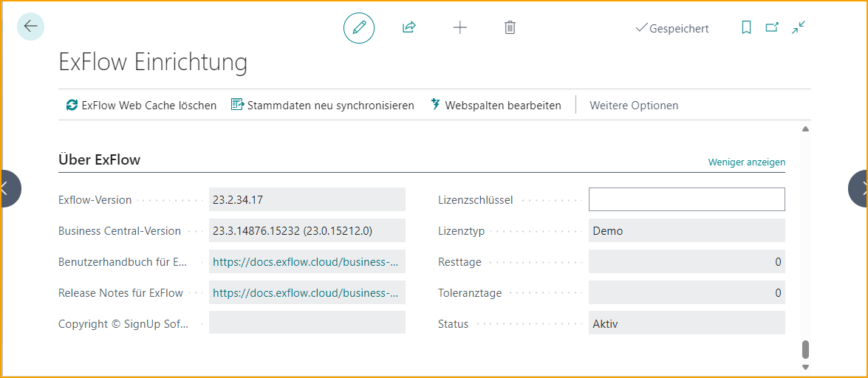Open the Benutzerhandbuch docs link

tap(305, 261)
